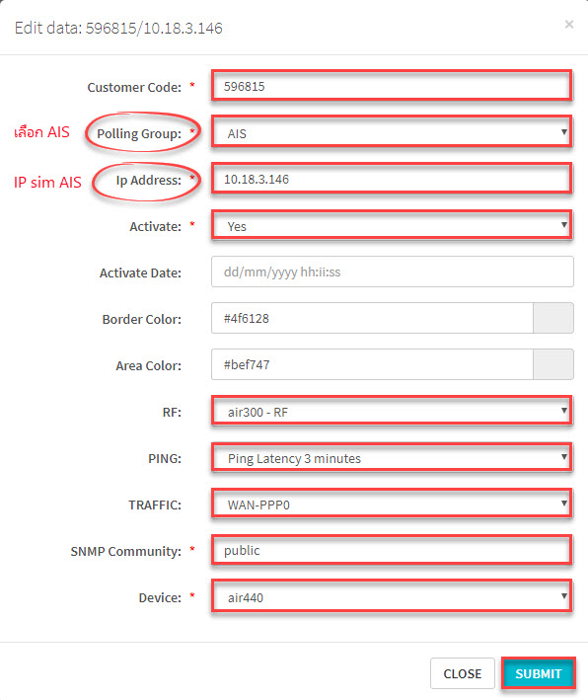The height and width of the screenshot is (700, 588).
Task: Submit the edited data
Action: [x=538, y=673]
